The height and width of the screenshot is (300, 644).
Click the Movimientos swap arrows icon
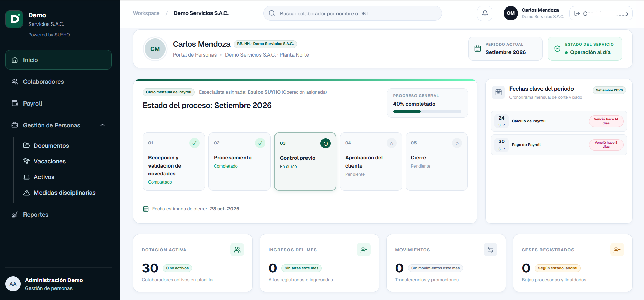point(490,250)
